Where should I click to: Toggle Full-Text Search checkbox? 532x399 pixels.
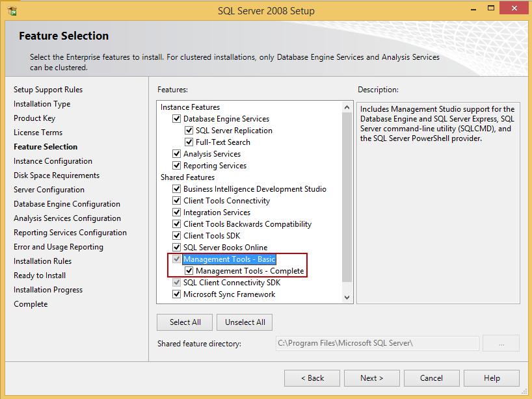click(x=189, y=142)
